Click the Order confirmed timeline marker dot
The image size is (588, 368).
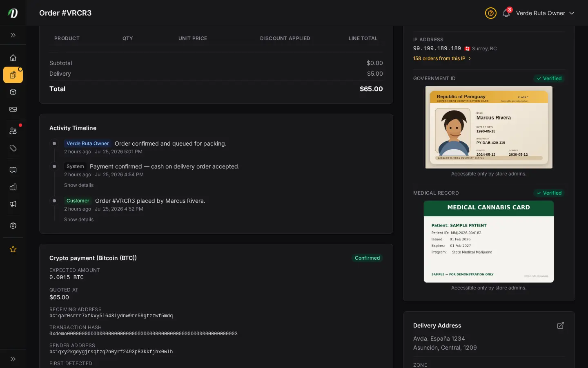pos(54,144)
